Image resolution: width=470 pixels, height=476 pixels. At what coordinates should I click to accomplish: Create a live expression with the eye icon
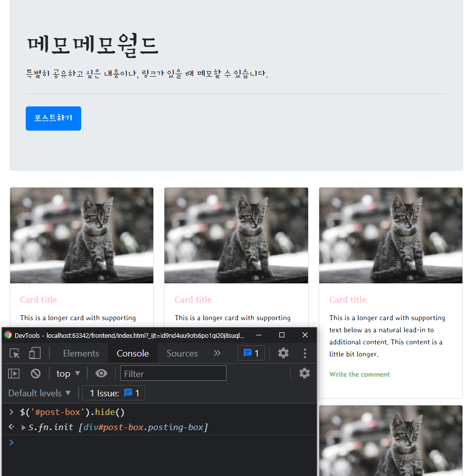point(101,374)
